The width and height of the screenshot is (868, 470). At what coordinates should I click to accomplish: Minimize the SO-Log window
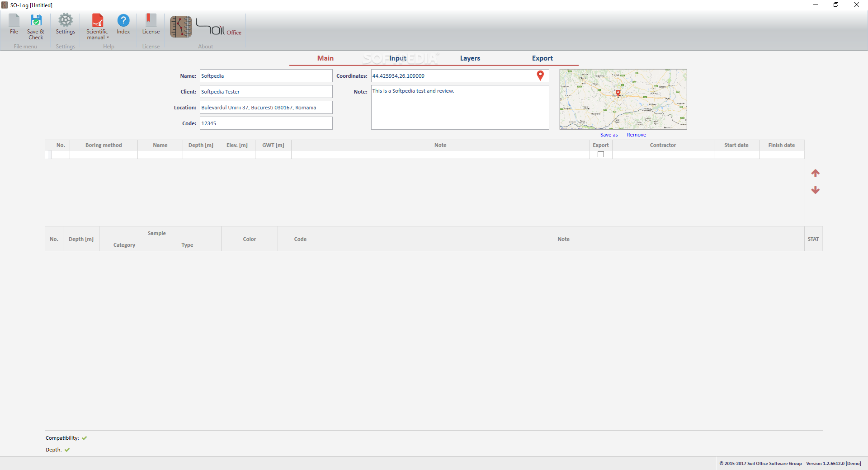pyautogui.click(x=815, y=5)
